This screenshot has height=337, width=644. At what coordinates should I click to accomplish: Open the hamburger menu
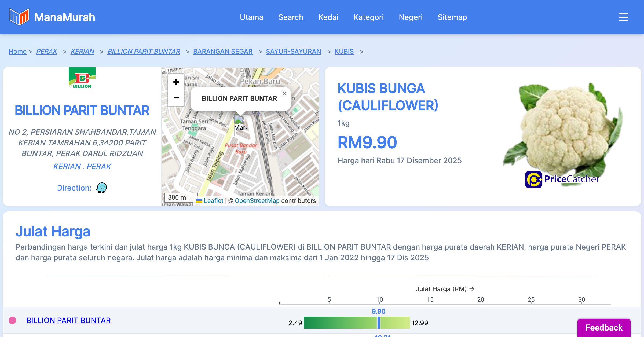[623, 17]
